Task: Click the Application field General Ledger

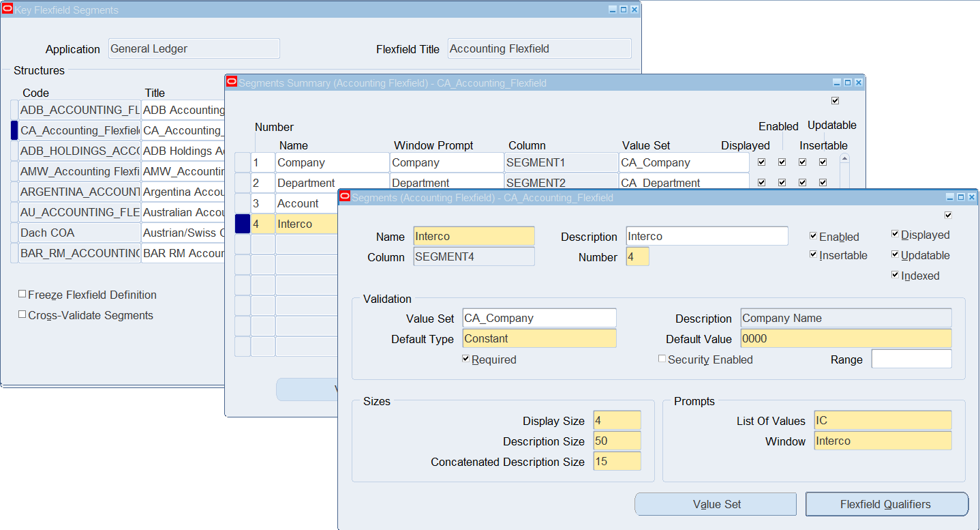Action: point(194,48)
